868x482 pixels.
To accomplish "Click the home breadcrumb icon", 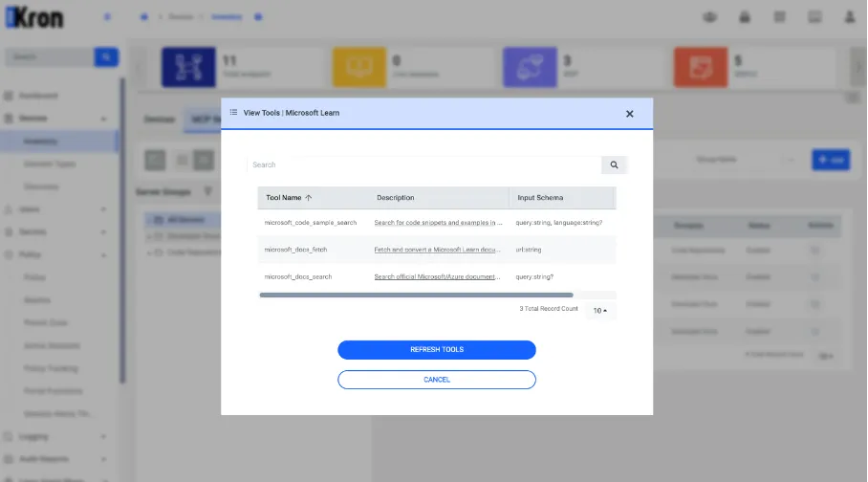I will (x=144, y=17).
